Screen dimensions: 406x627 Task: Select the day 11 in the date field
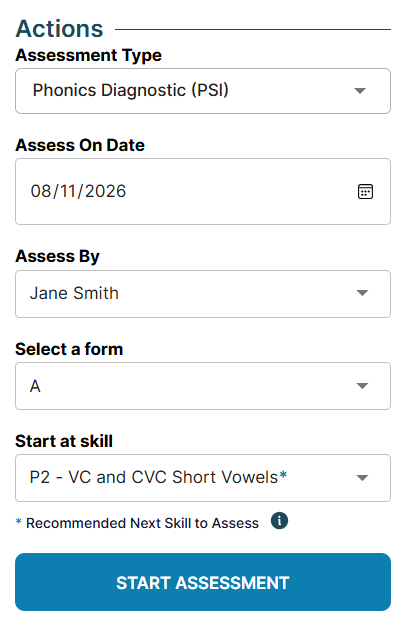coord(68,191)
